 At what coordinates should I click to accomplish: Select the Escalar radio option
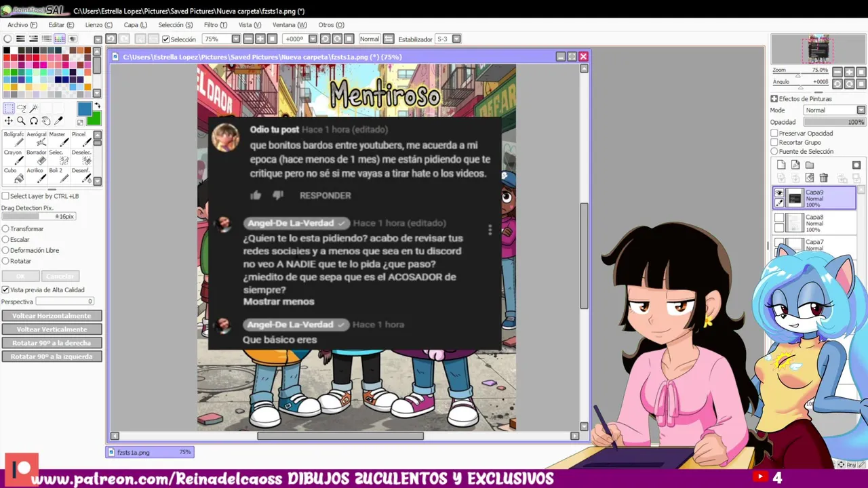[x=5, y=239]
